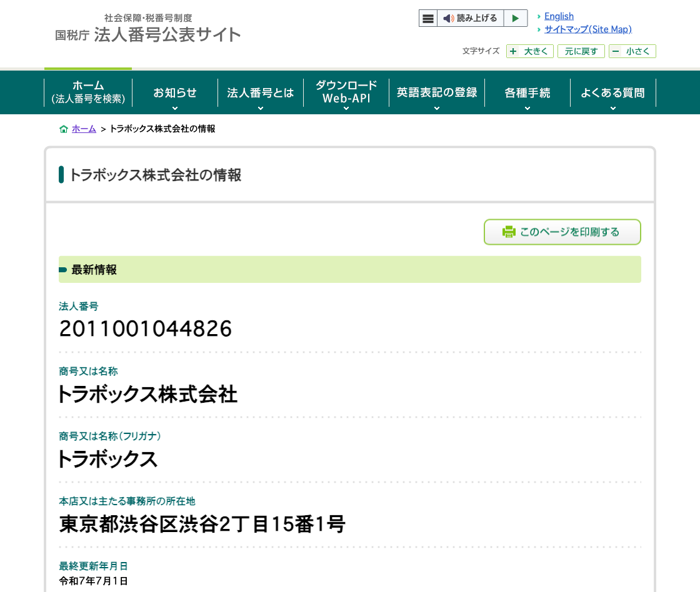Open the ホーム (法人番号を検索) tab
The image size is (700, 592).
click(88, 92)
